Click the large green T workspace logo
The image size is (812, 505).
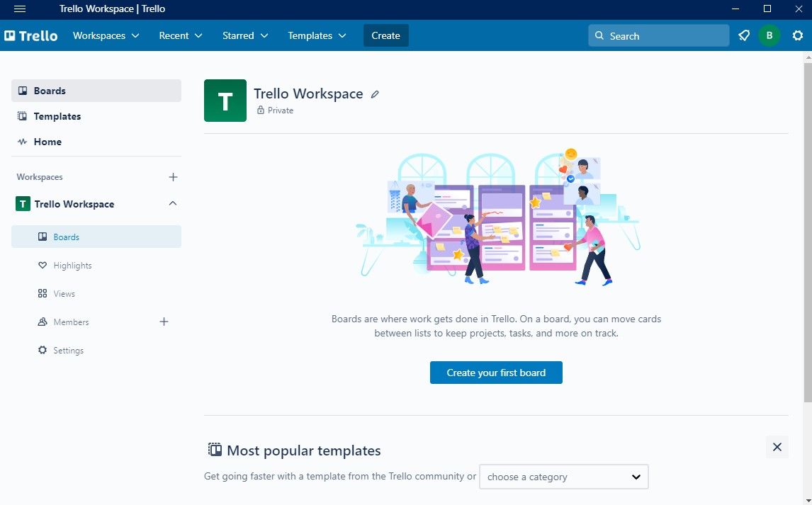pyautogui.click(x=225, y=101)
